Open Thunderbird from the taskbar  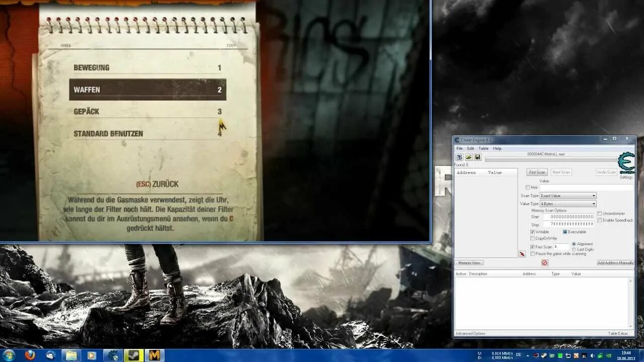[50, 355]
